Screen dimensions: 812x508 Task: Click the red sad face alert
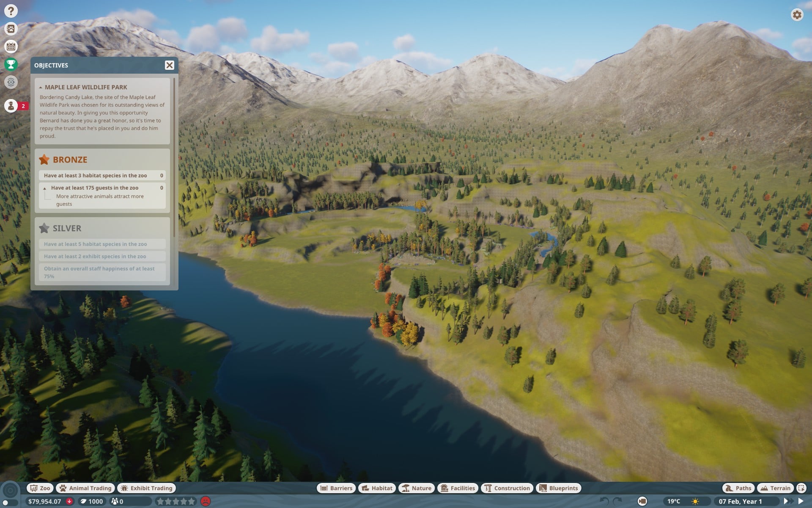(206, 501)
